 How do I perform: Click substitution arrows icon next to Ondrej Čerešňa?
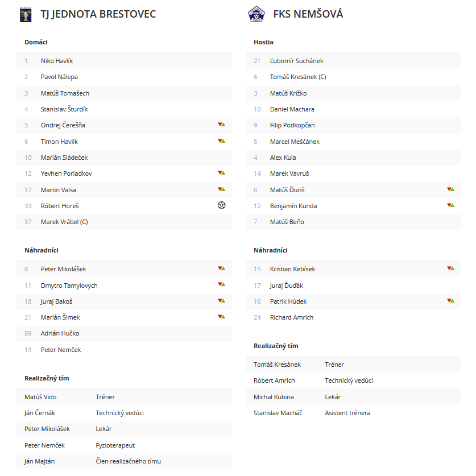pos(222,125)
